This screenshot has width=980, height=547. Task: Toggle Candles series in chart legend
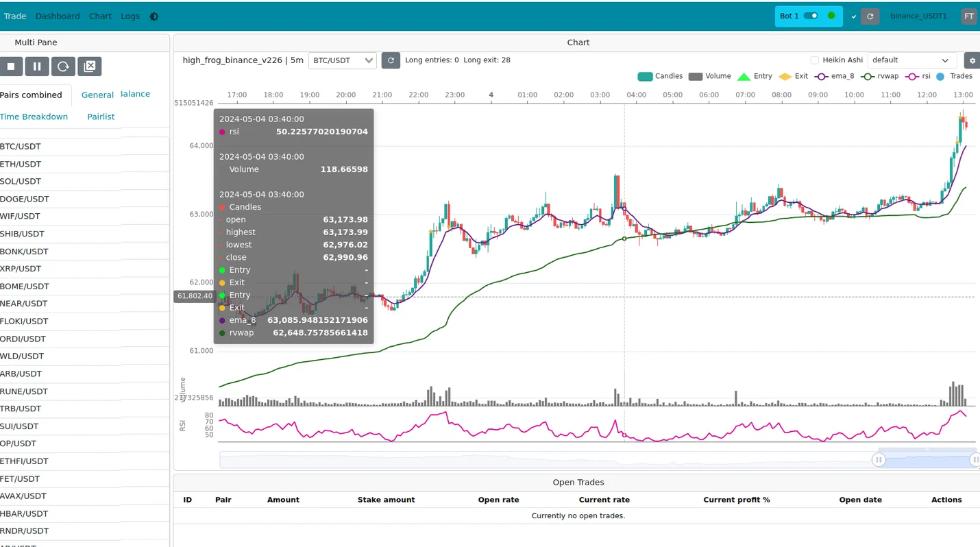coord(660,76)
